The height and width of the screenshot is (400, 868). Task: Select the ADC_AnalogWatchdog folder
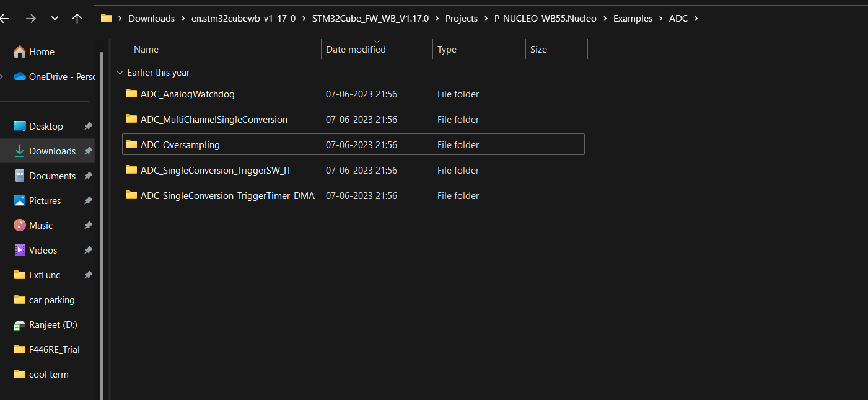[187, 94]
